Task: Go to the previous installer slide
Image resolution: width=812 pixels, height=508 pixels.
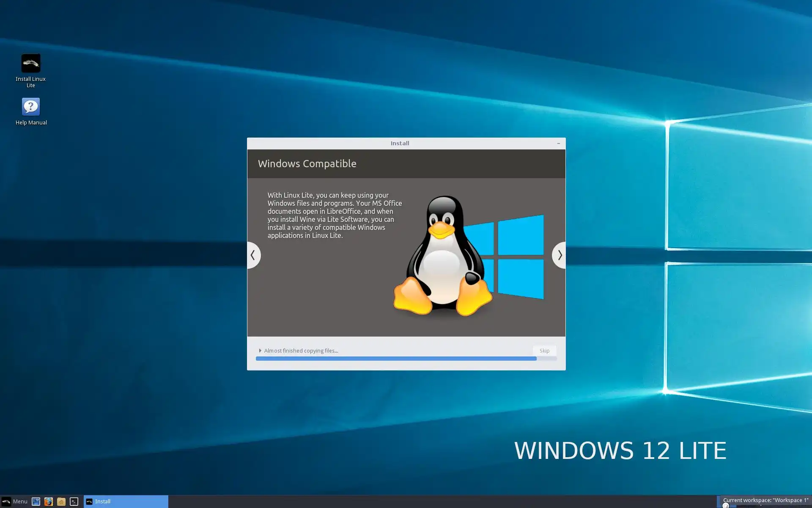Action: [253, 255]
